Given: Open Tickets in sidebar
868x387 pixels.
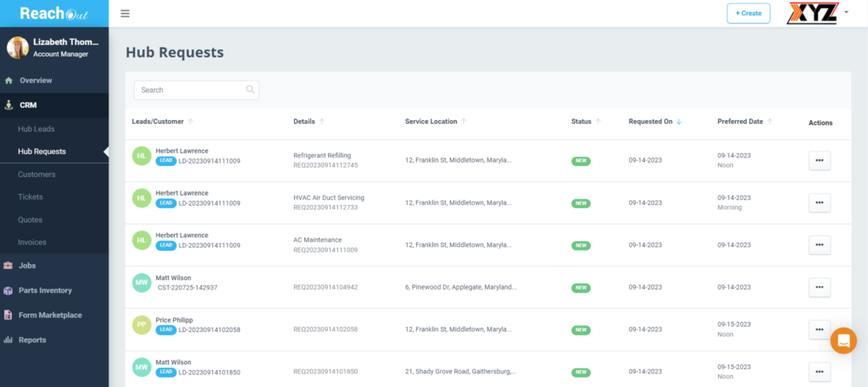Looking at the screenshot, I should pyautogui.click(x=30, y=196).
